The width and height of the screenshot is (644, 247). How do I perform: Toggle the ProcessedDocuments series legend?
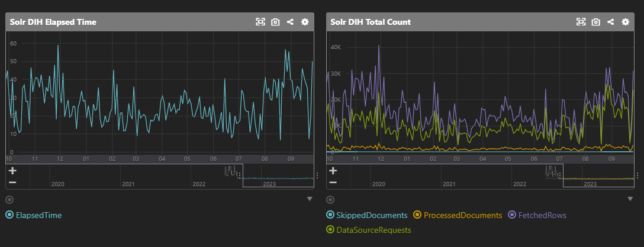458,215
